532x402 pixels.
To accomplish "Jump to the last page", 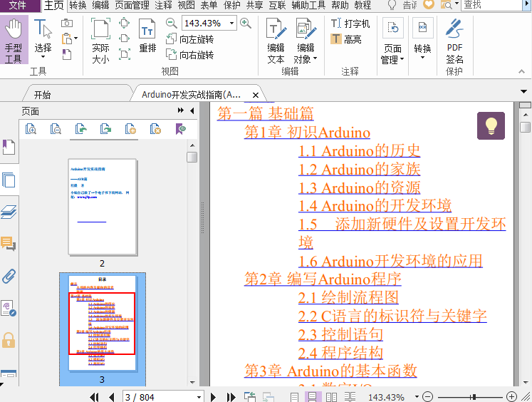I will (x=231, y=396).
